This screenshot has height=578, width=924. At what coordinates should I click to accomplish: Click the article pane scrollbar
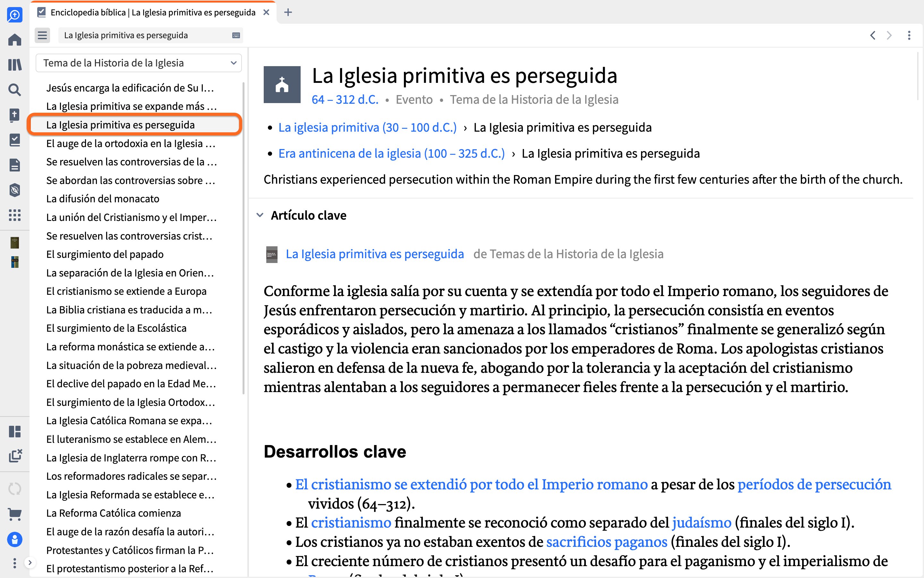tap(918, 76)
